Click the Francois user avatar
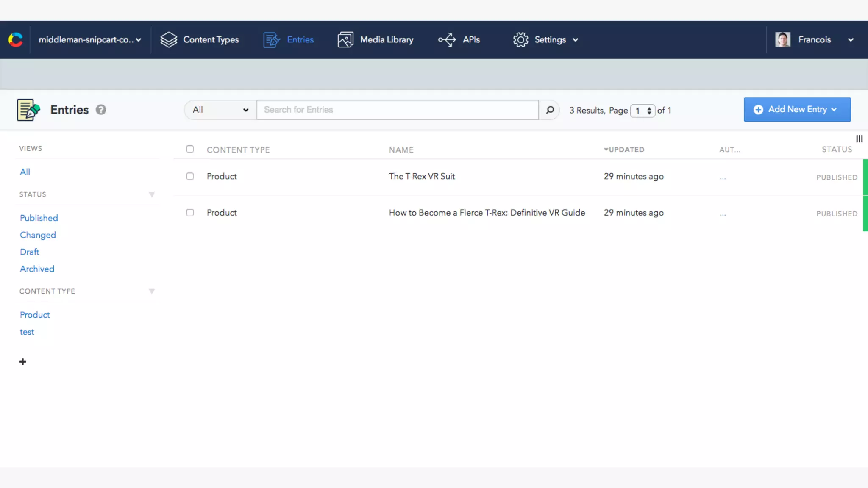This screenshot has height=488, width=868. coord(782,40)
